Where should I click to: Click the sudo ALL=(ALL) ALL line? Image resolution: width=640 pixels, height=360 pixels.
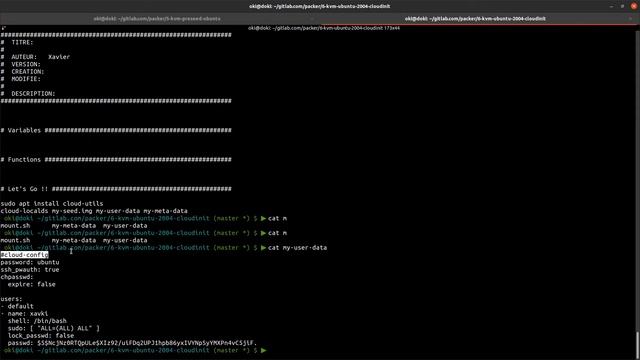(53, 328)
